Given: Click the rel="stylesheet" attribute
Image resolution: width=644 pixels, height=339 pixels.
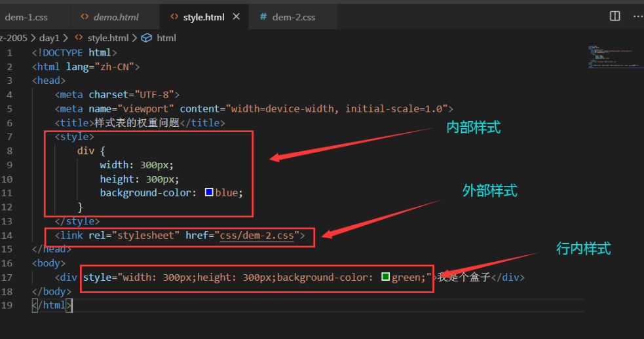Looking at the screenshot, I should [x=134, y=236].
